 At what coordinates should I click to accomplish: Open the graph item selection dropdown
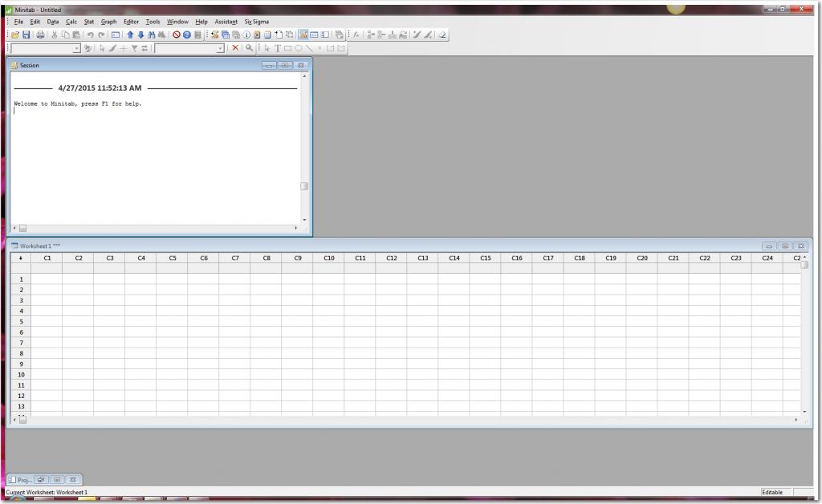[x=77, y=47]
